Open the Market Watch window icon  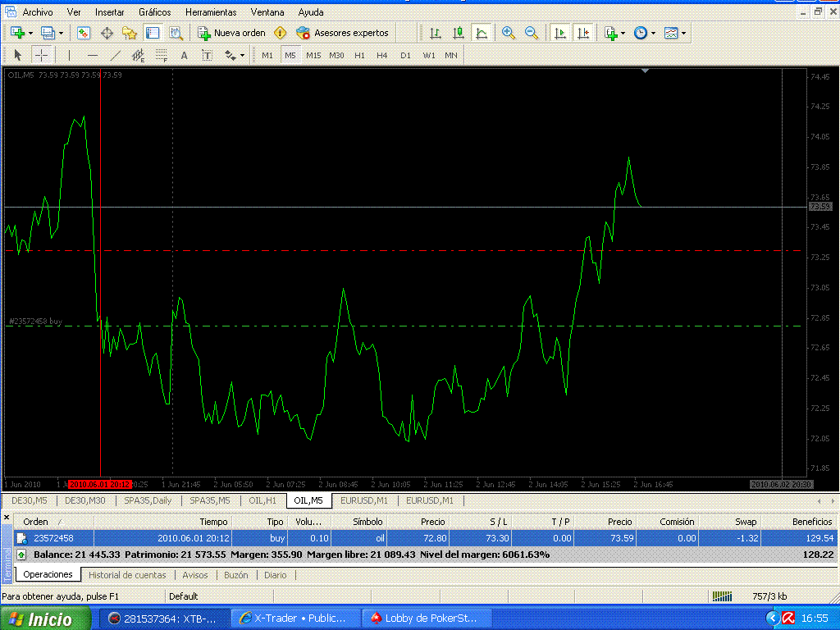tap(84, 33)
